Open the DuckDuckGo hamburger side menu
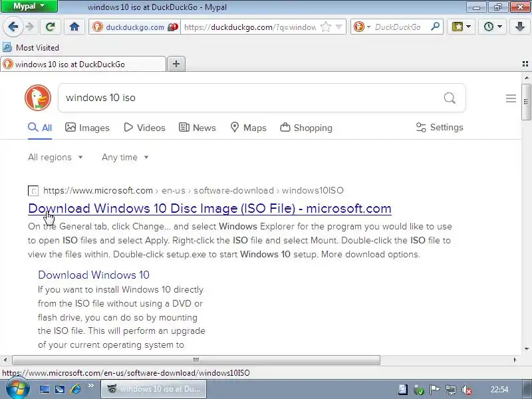This screenshot has height=399, width=532. tap(511, 98)
